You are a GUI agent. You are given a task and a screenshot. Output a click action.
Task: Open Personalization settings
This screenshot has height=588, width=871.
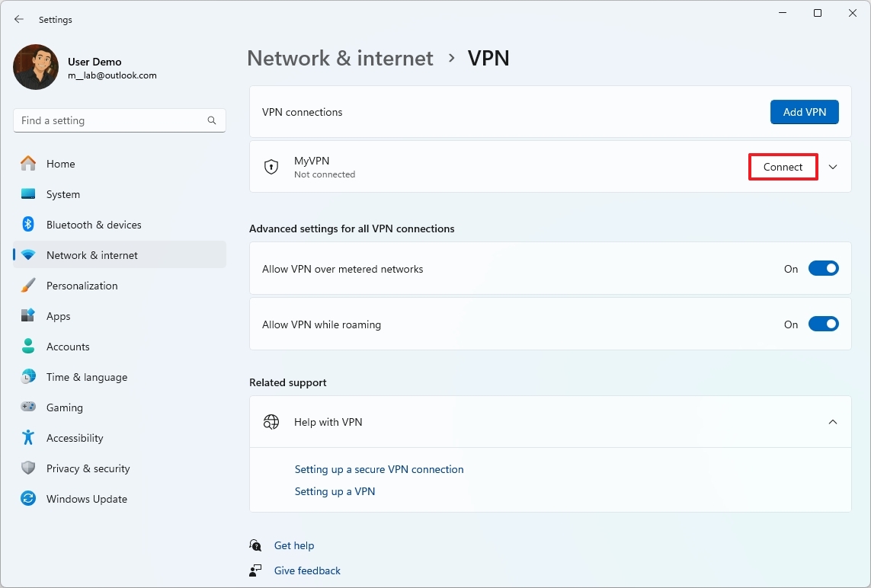tap(82, 285)
